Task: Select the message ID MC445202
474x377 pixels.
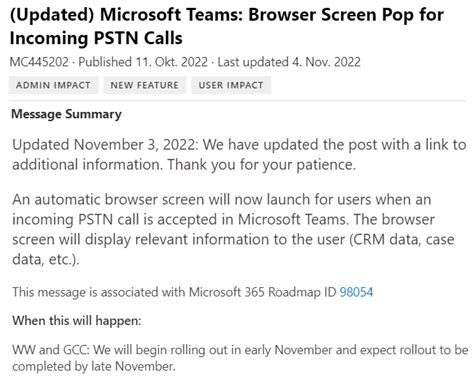Action: pos(39,62)
